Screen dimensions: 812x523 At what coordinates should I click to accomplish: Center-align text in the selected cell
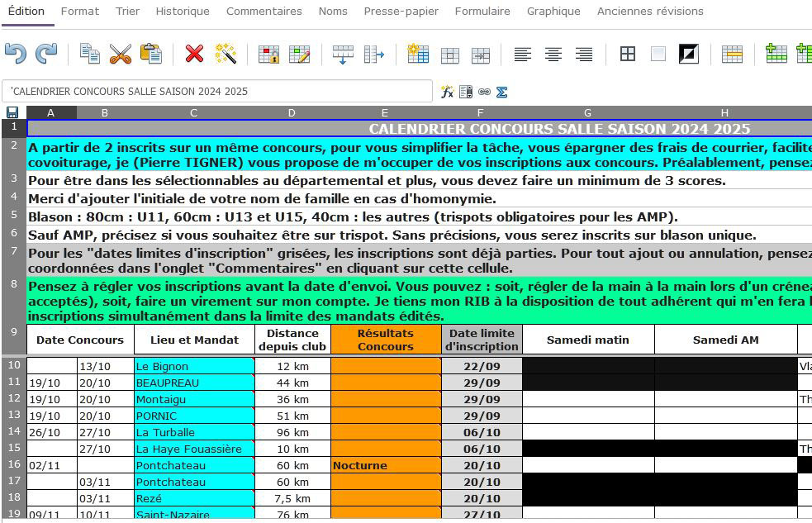pos(553,55)
